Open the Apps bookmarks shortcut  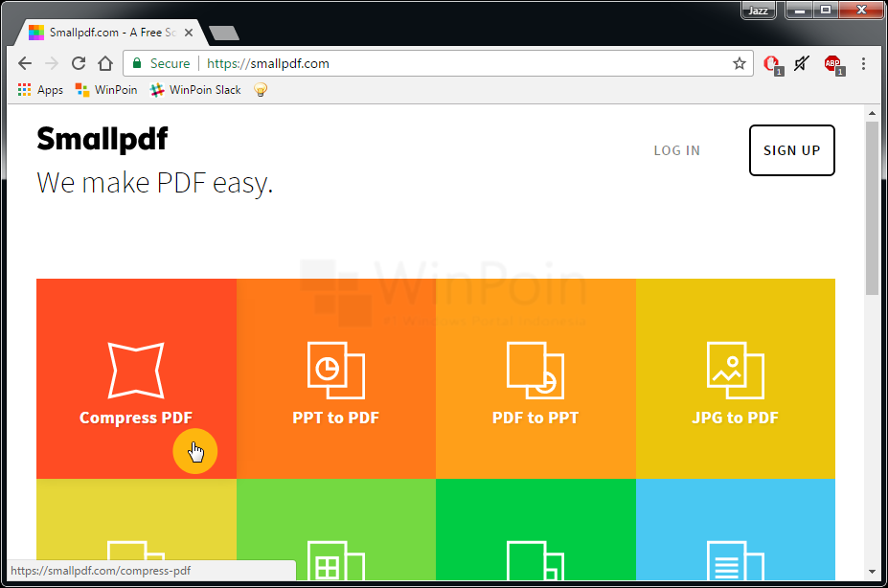click(x=40, y=90)
